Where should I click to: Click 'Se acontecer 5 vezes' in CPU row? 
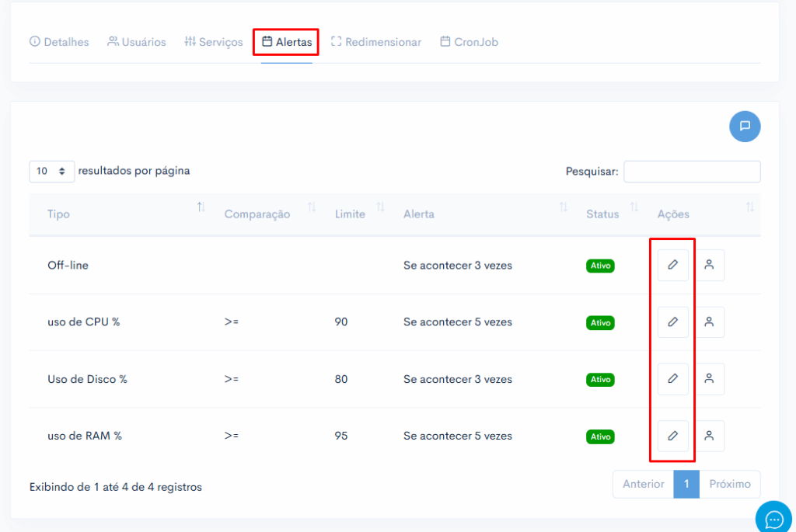pos(458,322)
